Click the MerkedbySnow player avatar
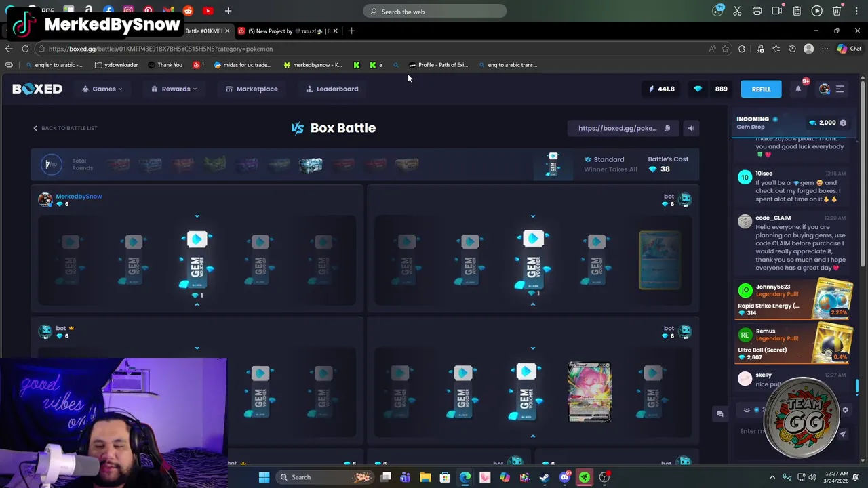The width and height of the screenshot is (868, 488). [x=45, y=199]
